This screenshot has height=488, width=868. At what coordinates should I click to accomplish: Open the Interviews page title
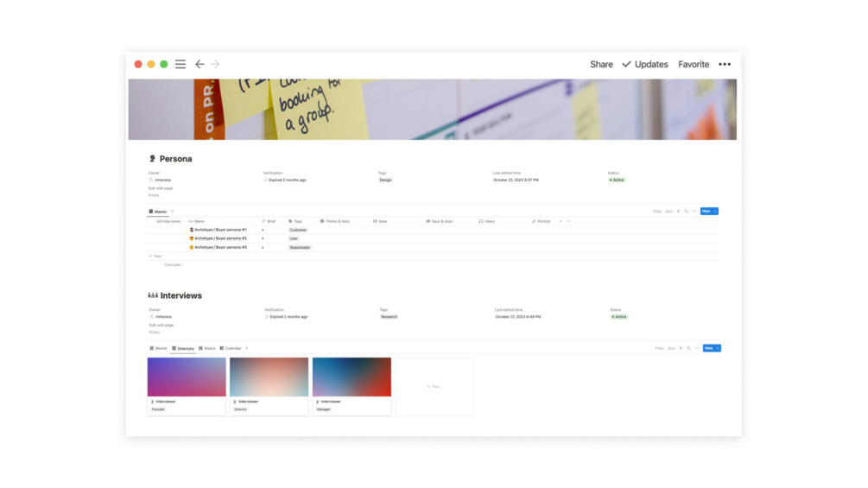point(181,295)
